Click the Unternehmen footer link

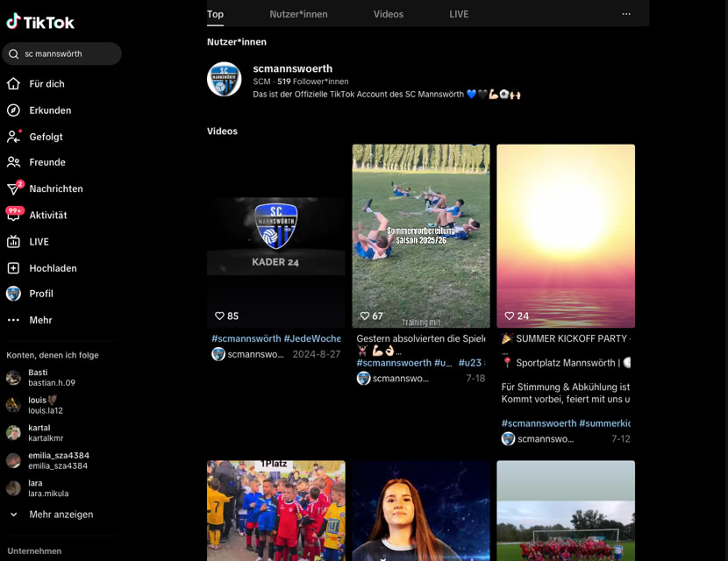[34, 550]
